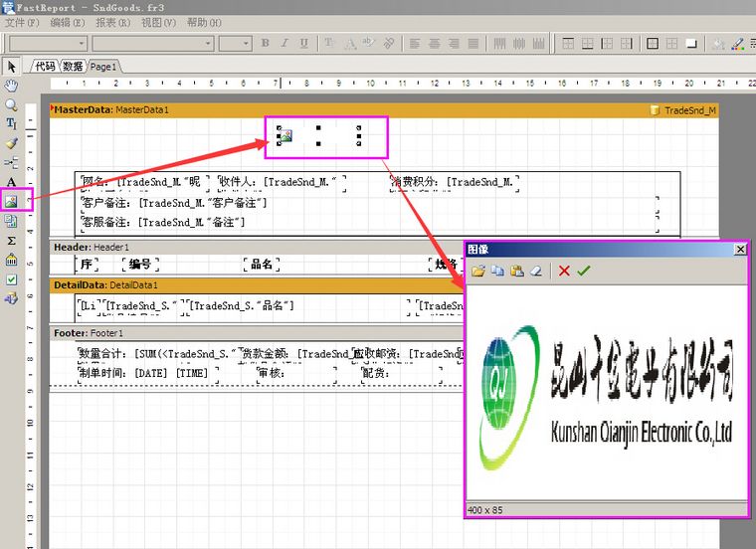Viewport: 756px width, 549px height.
Task: Enable all frame lines
Action: click(x=653, y=44)
